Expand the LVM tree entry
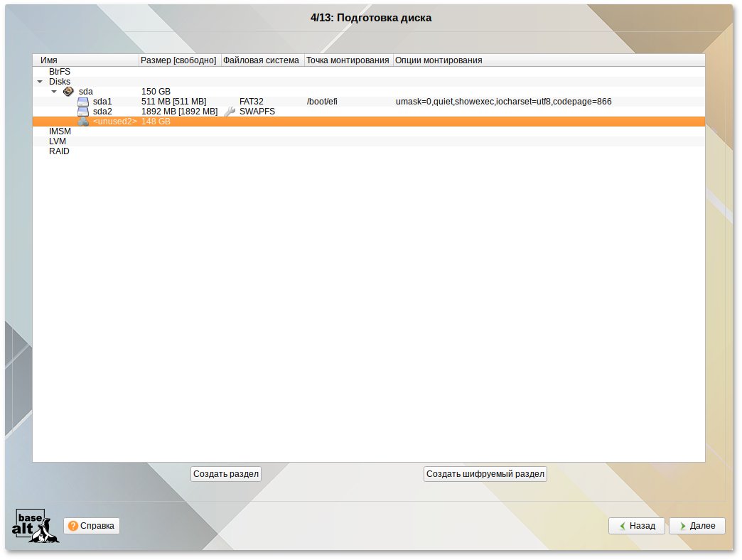 57,141
